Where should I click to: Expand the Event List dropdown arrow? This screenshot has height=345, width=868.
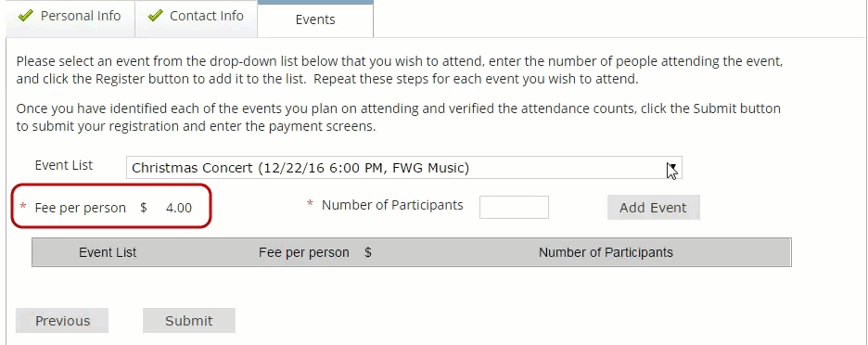672,168
